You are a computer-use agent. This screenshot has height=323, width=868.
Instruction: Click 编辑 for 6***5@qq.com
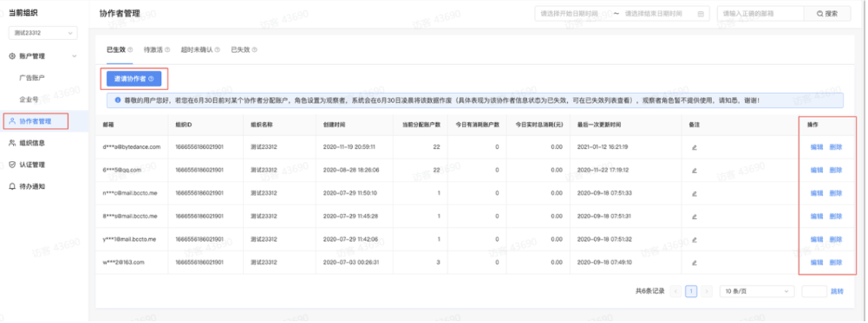pos(817,171)
